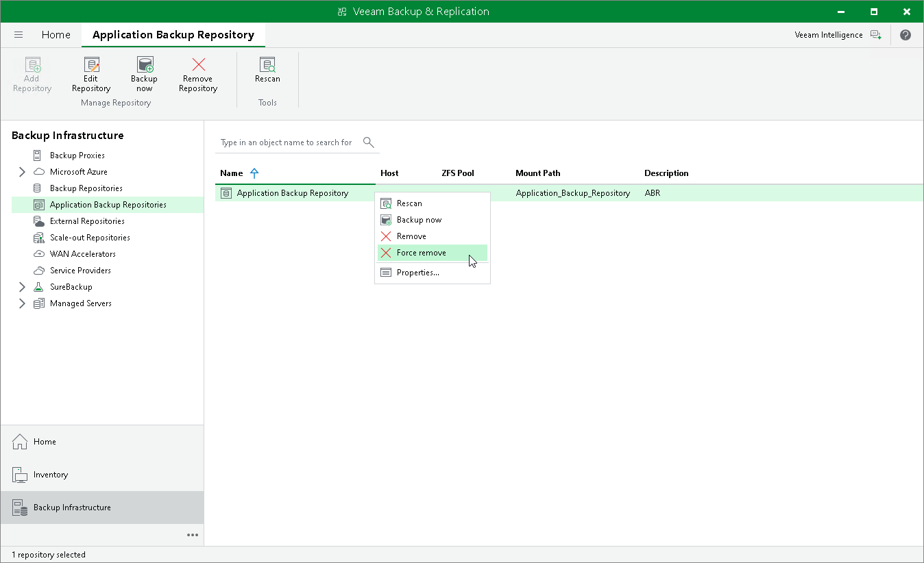The image size is (924, 563).
Task: Select Backup Proxies in the tree
Action: tap(77, 155)
